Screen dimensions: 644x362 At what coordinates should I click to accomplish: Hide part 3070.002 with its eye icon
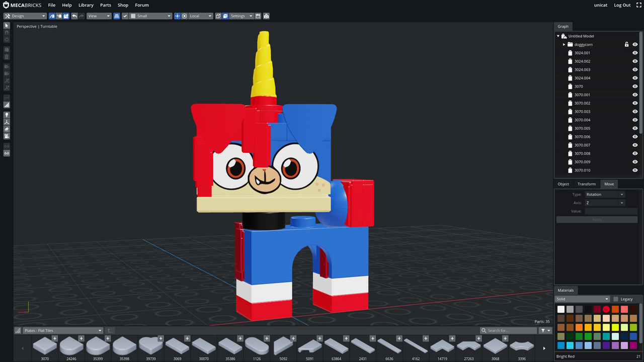coord(635,103)
